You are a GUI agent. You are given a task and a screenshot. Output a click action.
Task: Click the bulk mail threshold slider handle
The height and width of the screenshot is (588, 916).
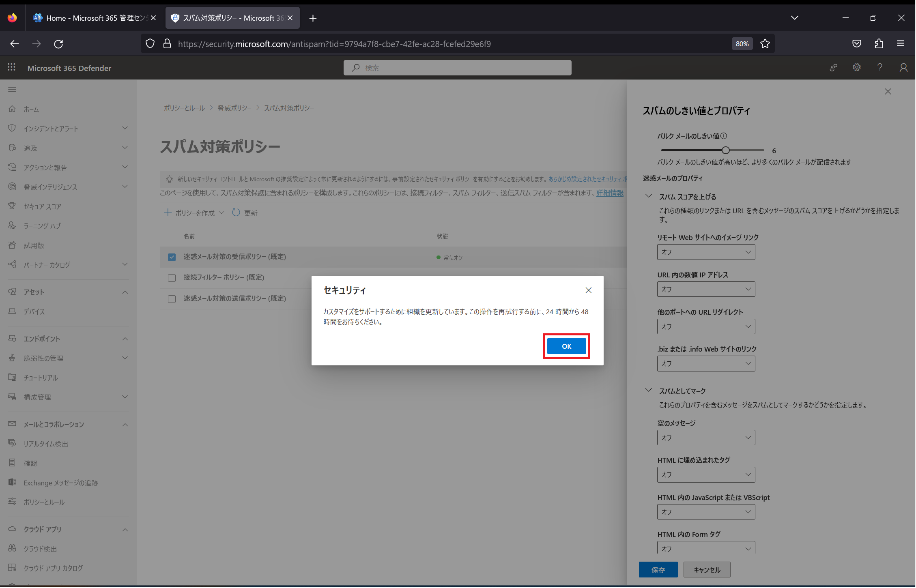[x=725, y=150]
